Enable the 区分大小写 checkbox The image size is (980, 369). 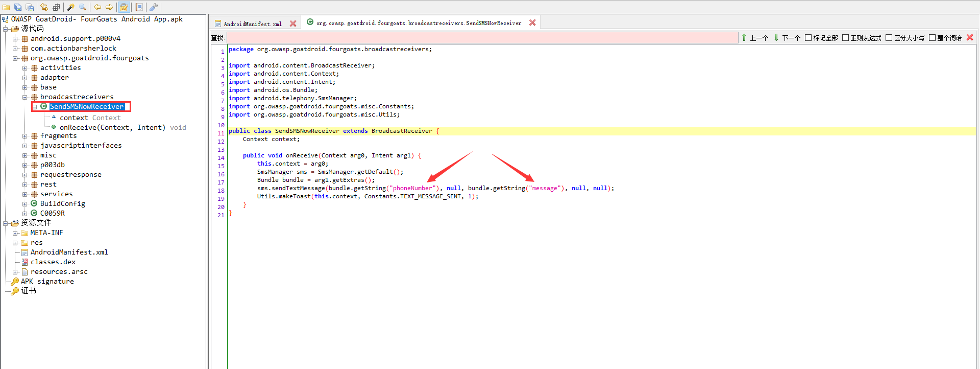coord(889,37)
